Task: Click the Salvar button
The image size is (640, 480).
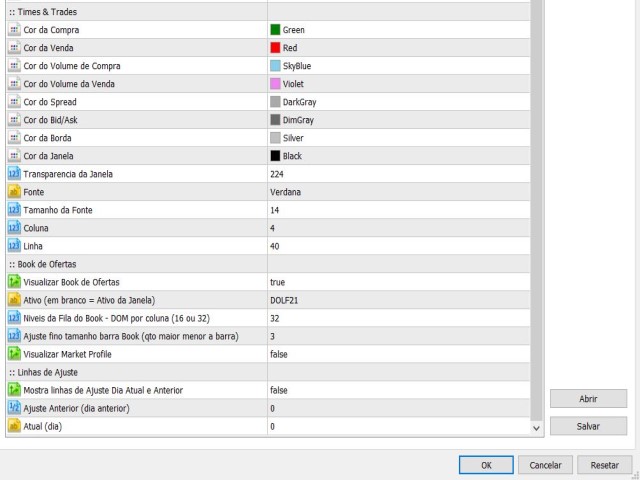Action: coord(588,426)
